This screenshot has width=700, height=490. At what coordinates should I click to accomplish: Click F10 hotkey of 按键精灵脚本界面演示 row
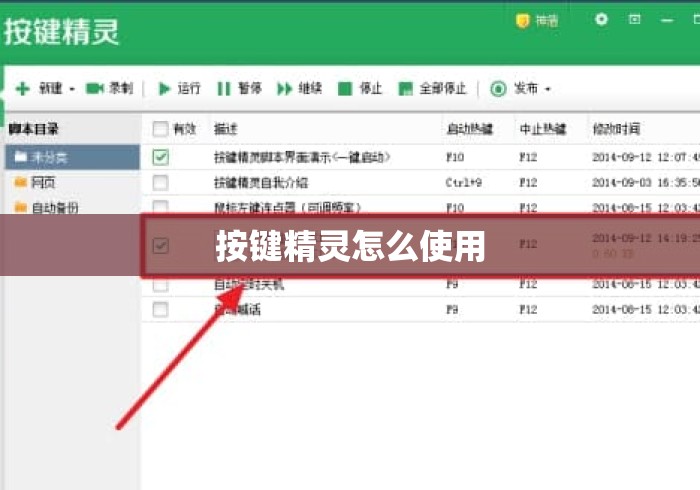point(455,157)
